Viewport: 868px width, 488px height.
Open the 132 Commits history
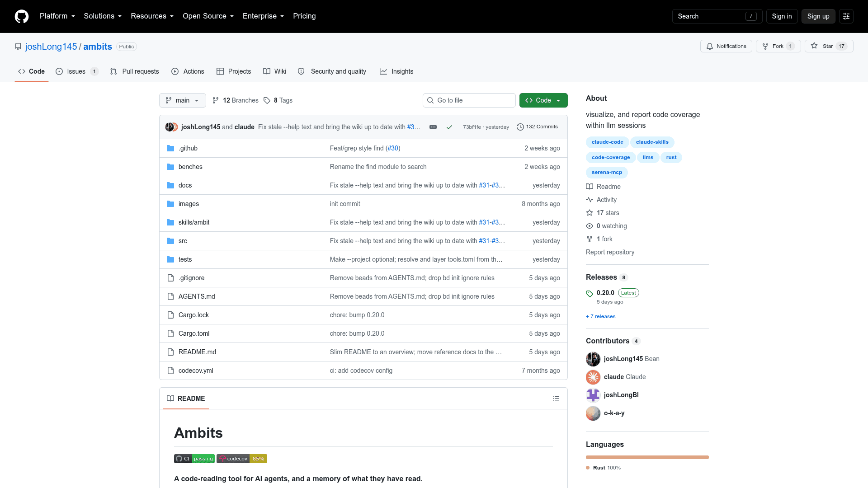(x=537, y=127)
